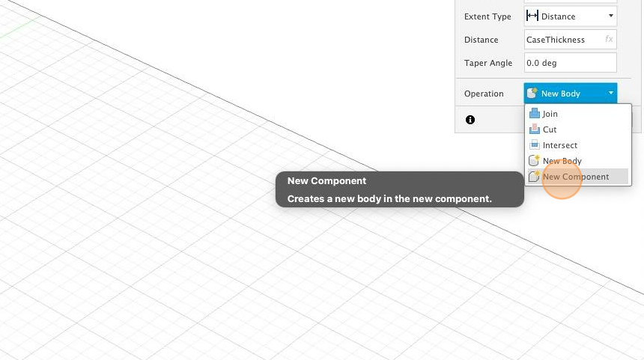Click the CaseThickness distance input field
The image size is (644, 360).
570,40
